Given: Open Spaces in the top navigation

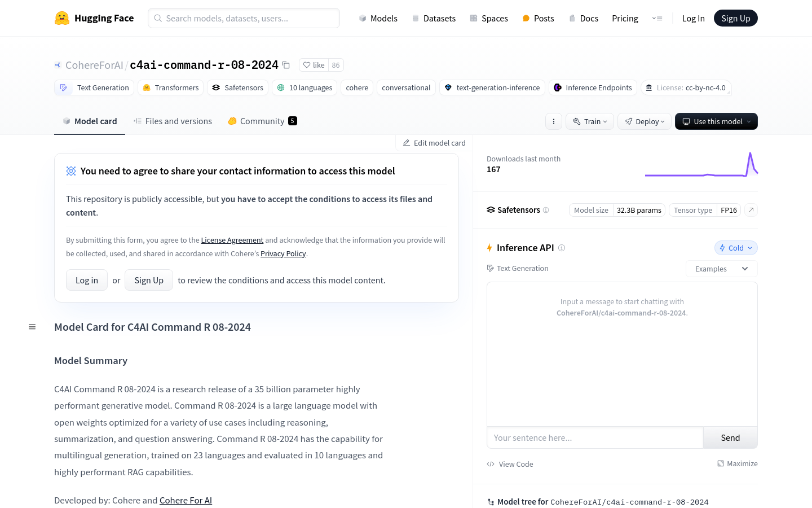Looking at the screenshot, I should [x=489, y=18].
